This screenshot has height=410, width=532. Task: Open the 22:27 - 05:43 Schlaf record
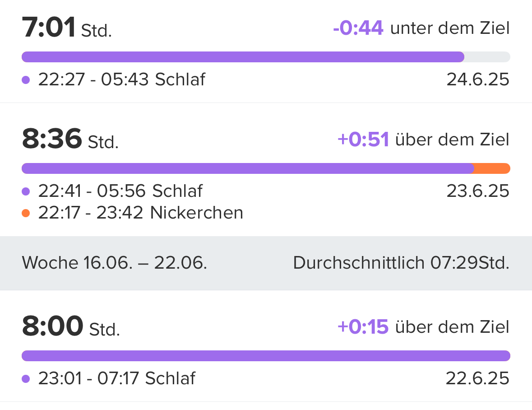(121, 79)
